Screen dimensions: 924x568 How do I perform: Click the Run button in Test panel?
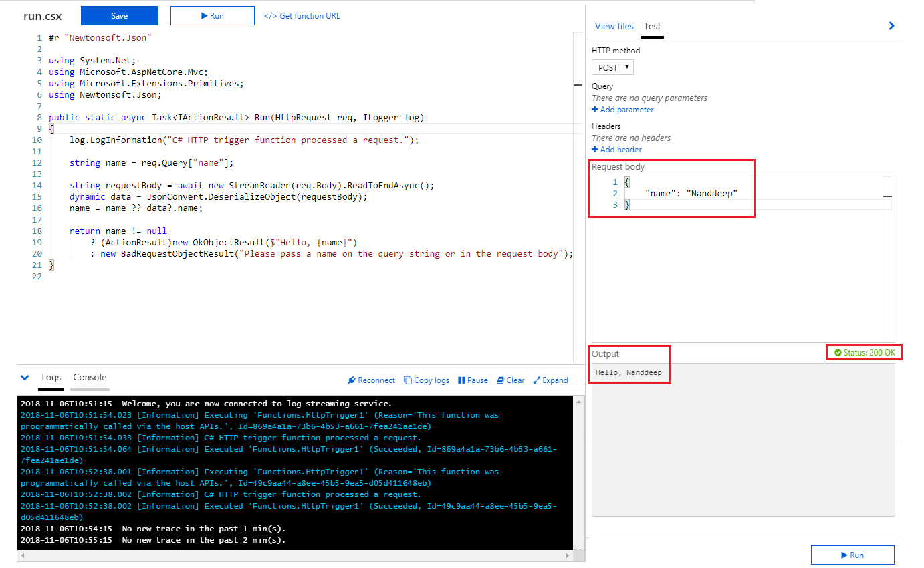pyautogui.click(x=852, y=555)
